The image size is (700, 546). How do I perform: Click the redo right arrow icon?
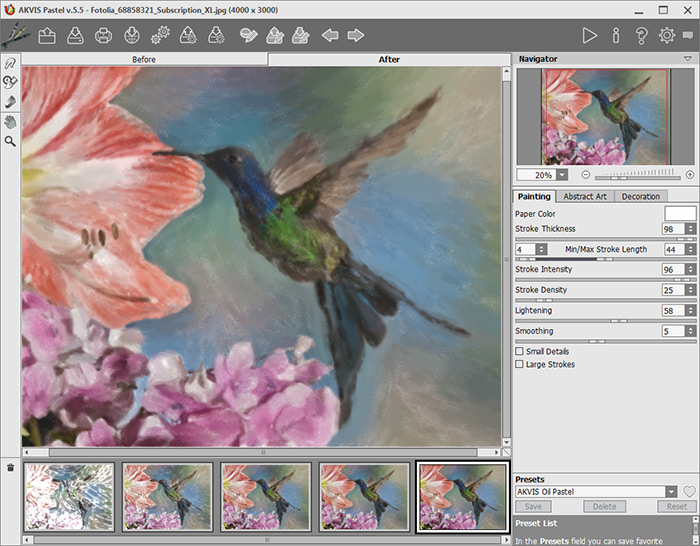[355, 36]
